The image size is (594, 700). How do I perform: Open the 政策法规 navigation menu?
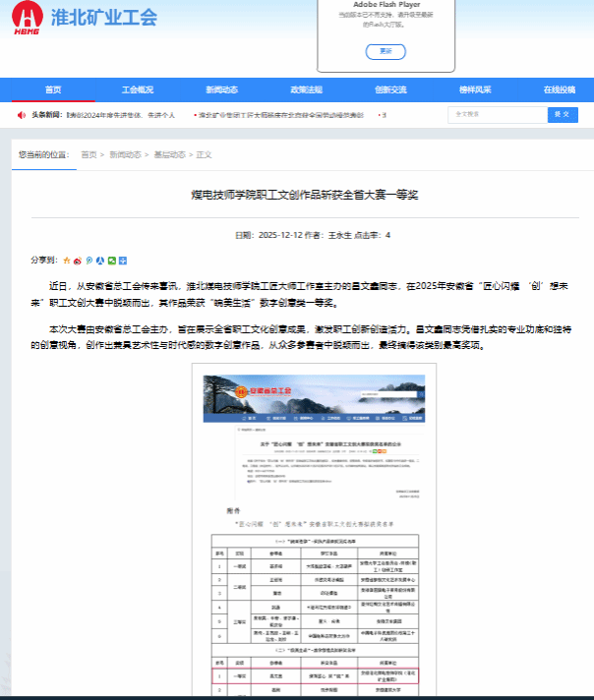(306, 89)
